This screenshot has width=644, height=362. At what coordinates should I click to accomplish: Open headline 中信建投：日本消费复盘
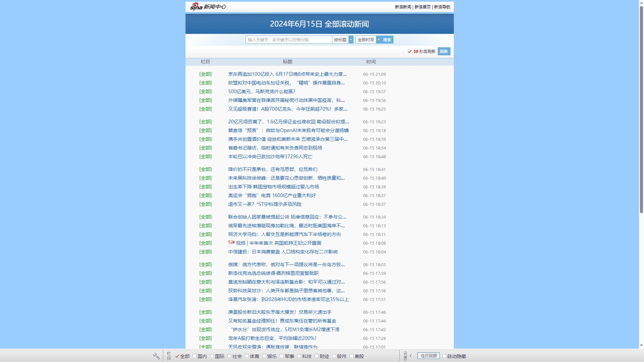click(x=283, y=252)
